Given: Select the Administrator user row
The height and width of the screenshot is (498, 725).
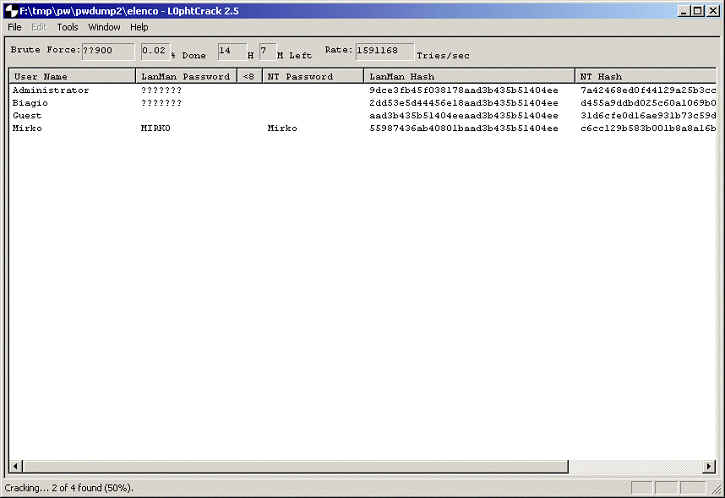Looking at the screenshot, I should point(362,90).
